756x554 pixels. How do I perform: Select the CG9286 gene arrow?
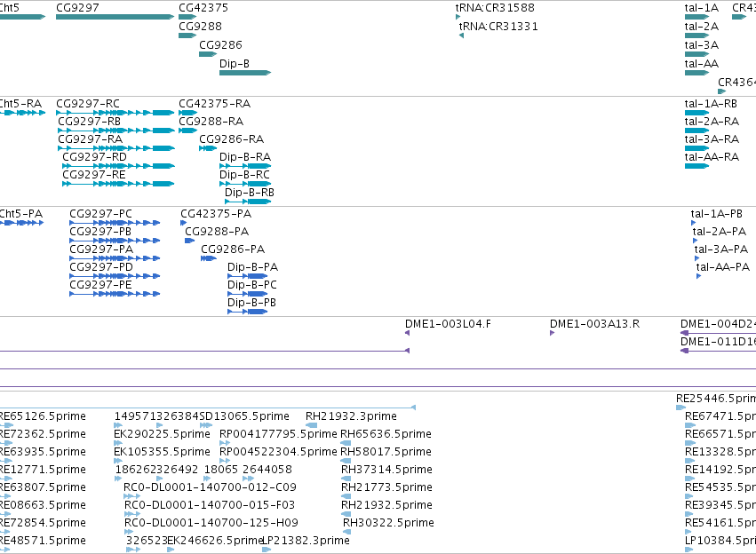coord(208,54)
